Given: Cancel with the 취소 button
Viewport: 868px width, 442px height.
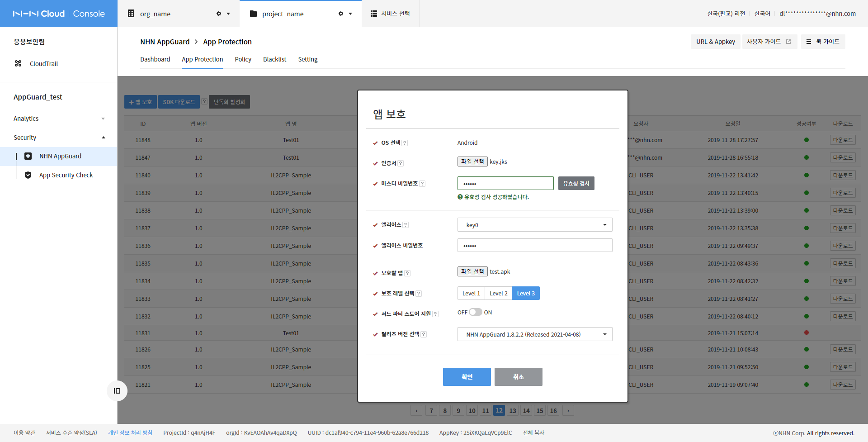Looking at the screenshot, I should coord(519,377).
